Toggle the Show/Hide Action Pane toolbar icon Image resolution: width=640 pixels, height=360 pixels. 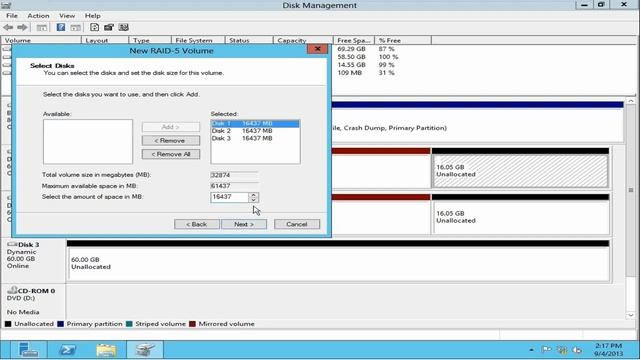pos(75,27)
